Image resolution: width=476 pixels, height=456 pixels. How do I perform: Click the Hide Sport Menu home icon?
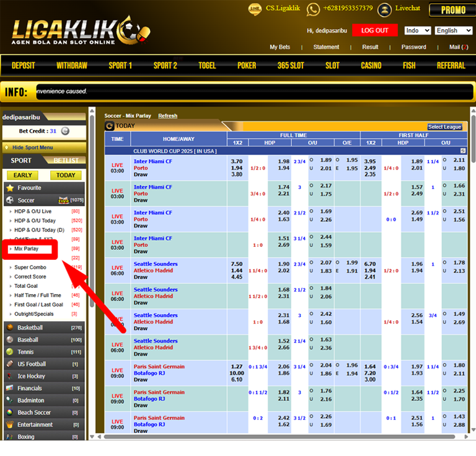pyautogui.click(x=6, y=147)
